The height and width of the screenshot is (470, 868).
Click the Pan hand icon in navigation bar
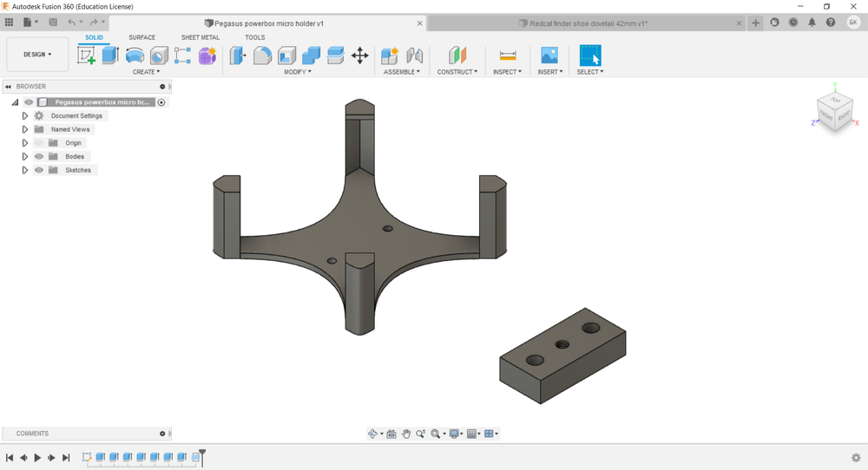pos(406,434)
